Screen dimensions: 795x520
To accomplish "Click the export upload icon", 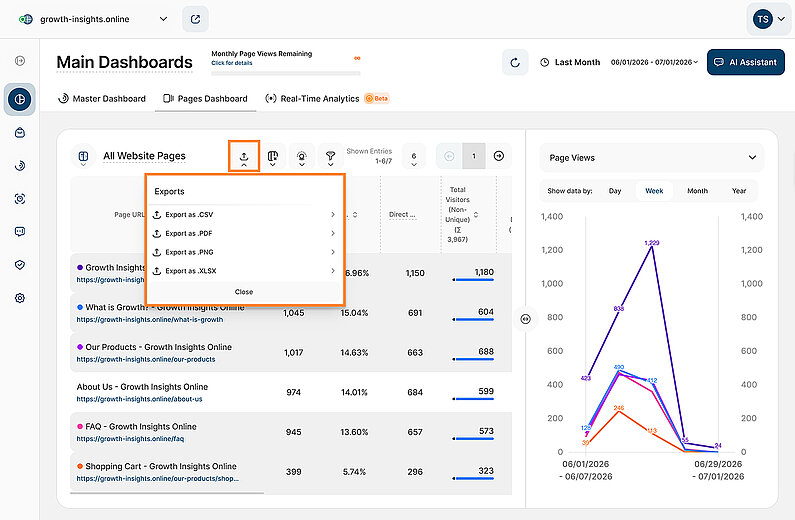I will pyautogui.click(x=244, y=156).
